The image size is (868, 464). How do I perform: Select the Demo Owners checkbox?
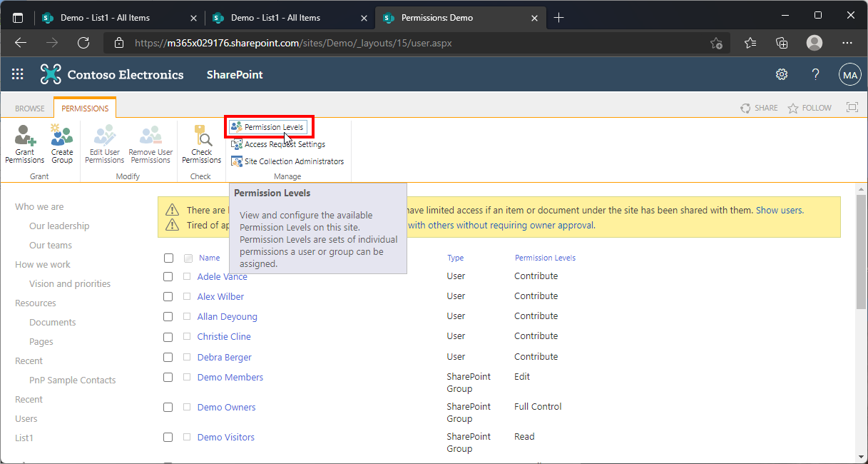[x=168, y=408]
